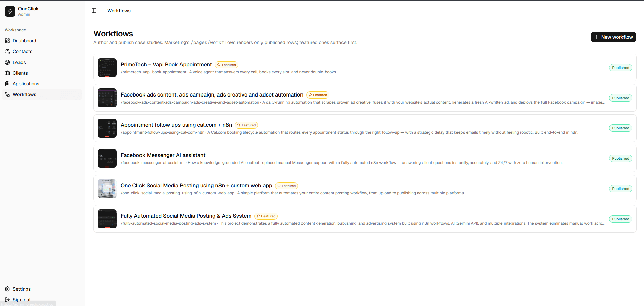Click the Settings gear icon

point(7,289)
